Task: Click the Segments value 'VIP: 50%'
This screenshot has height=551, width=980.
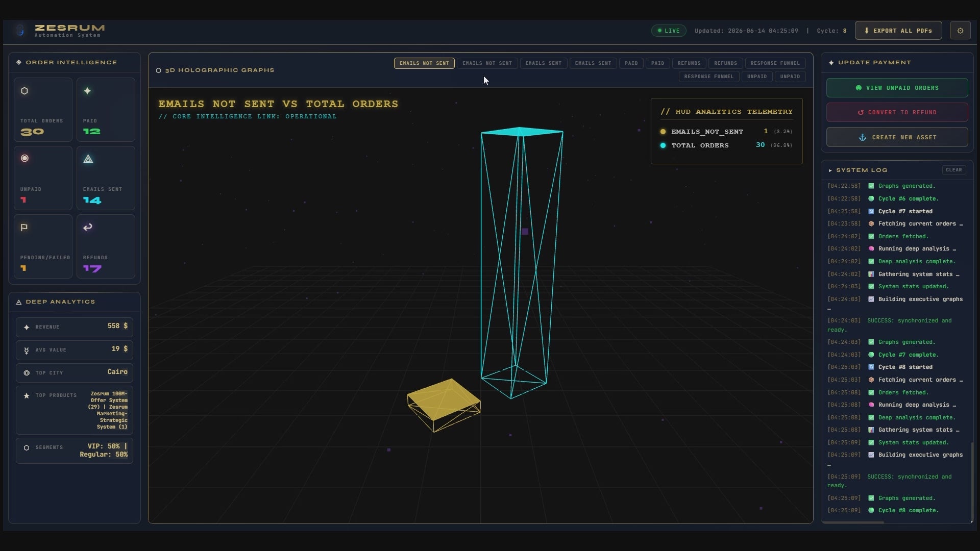Action: [104, 446]
